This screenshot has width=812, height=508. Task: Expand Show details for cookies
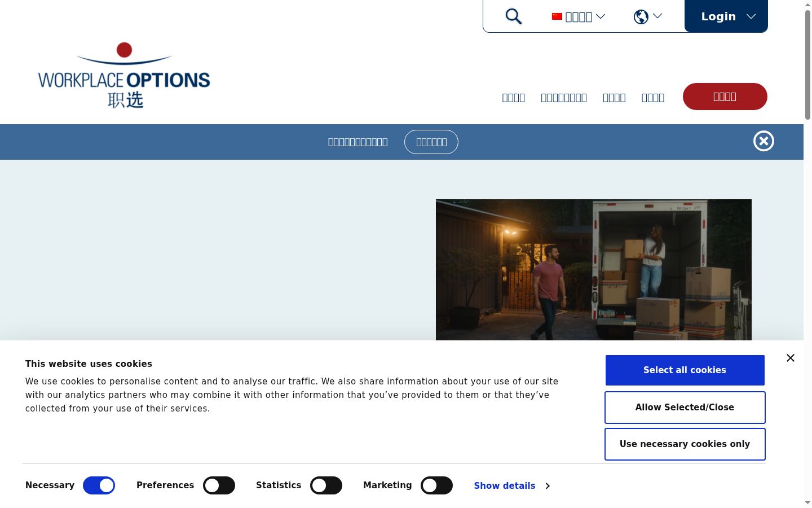[512, 485]
